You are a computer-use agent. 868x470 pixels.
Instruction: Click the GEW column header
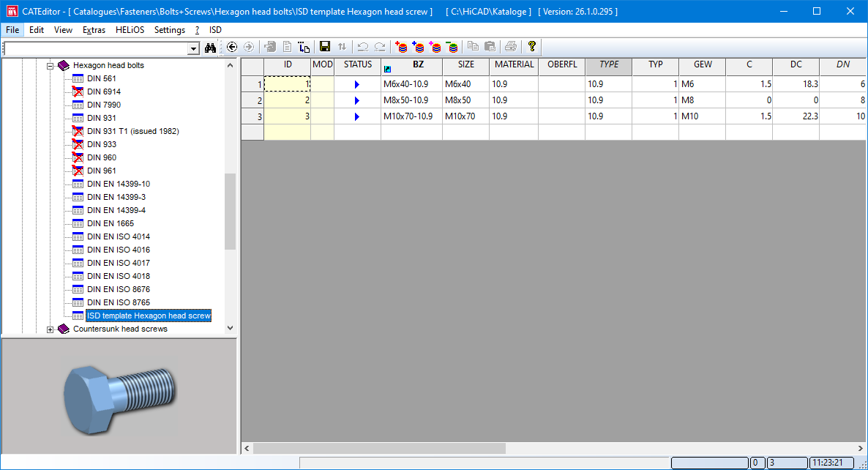703,67
